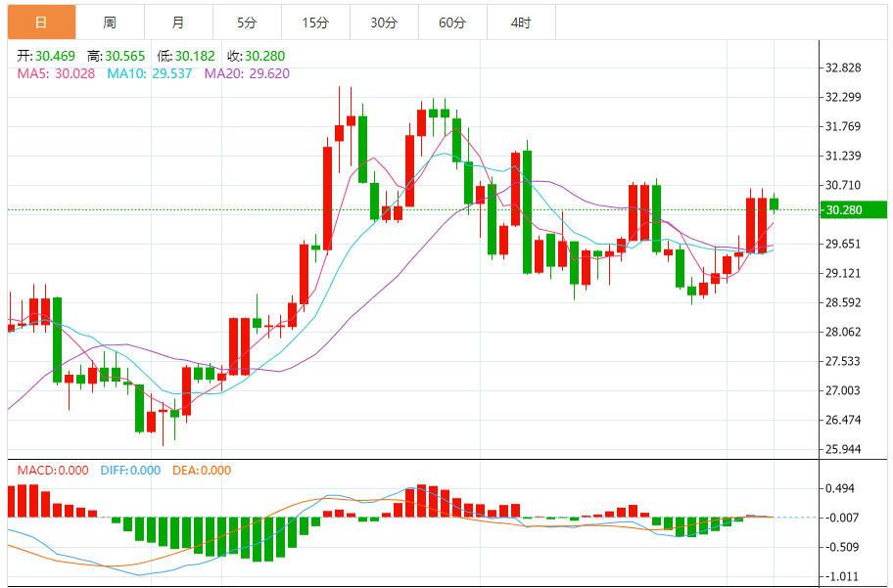Click the 31.769 price axis label
This screenshot has height=588, width=893.
click(843, 126)
